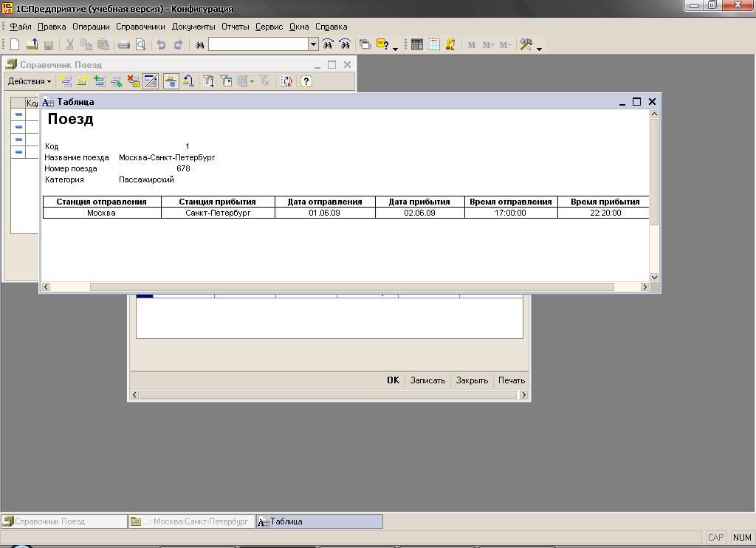This screenshot has height=548, width=756.
Task: Toggle the edit-in-dialog mode icon
Action: click(151, 81)
